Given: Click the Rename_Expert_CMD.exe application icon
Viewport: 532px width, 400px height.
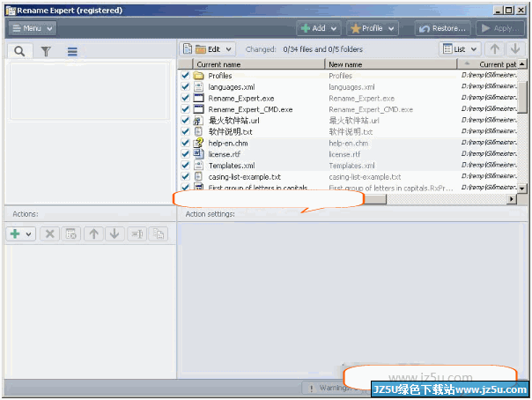Looking at the screenshot, I should point(198,109).
